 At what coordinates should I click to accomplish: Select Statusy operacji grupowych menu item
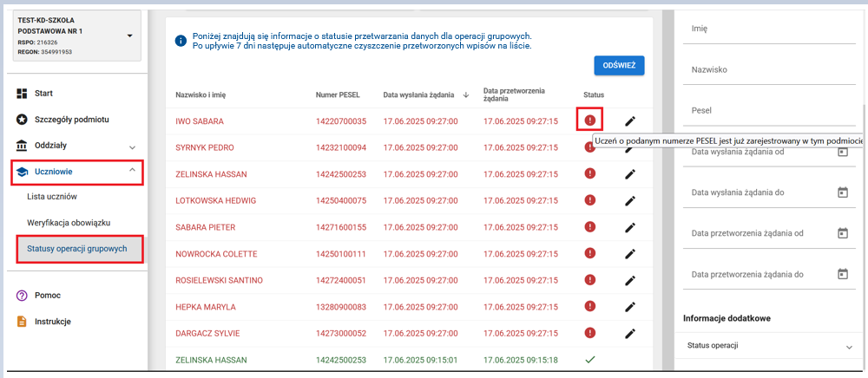tap(77, 249)
